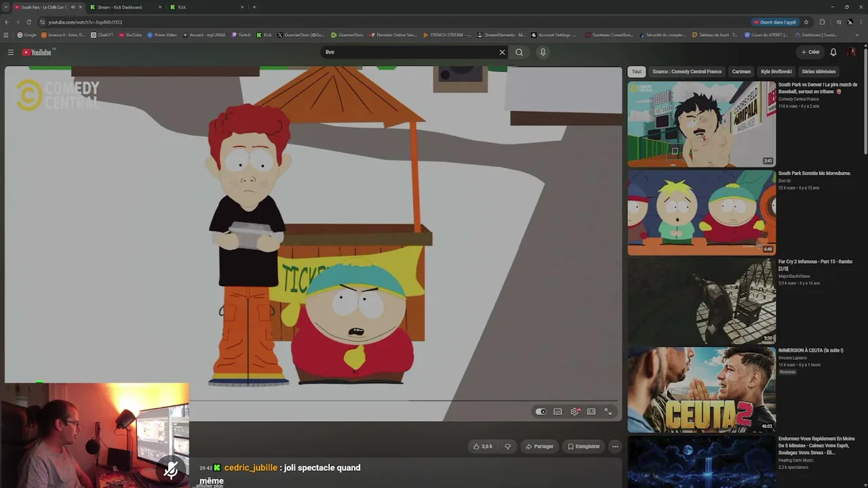Open the Accueil - myCANAL bookmark
Image resolution: width=868 pixels, height=488 pixels.
(x=204, y=35)
